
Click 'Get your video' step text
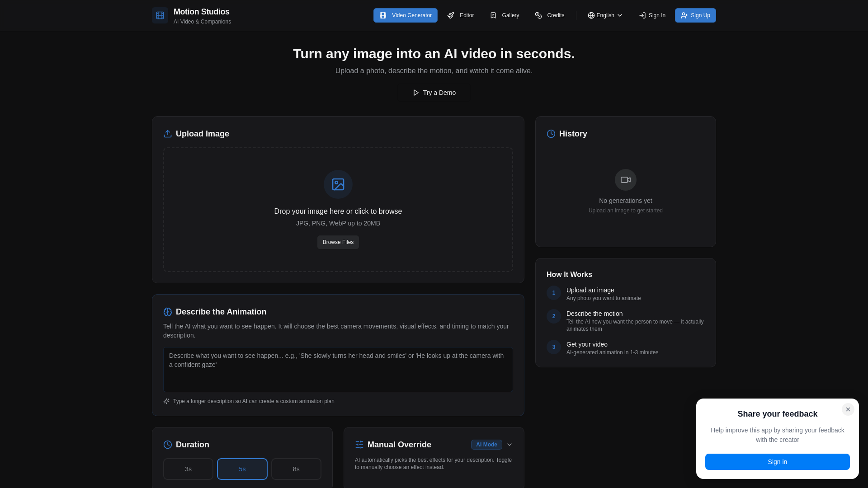point(587,344)
